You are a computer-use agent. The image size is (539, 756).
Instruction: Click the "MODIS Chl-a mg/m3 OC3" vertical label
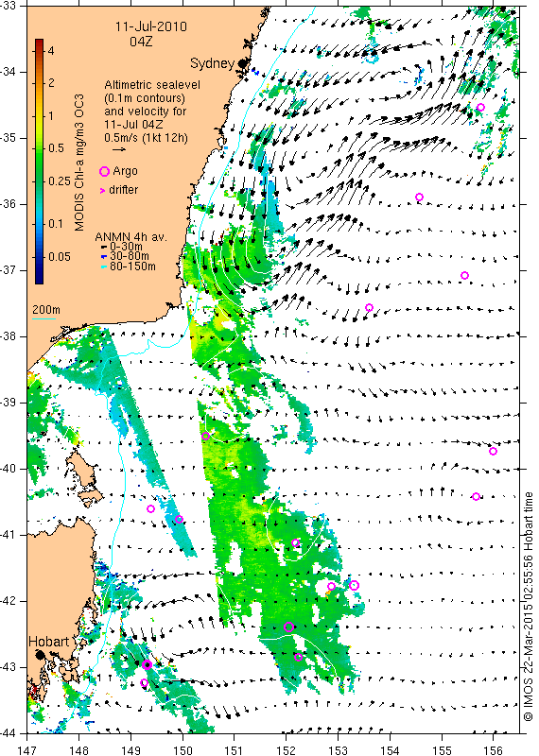(79, 163)
